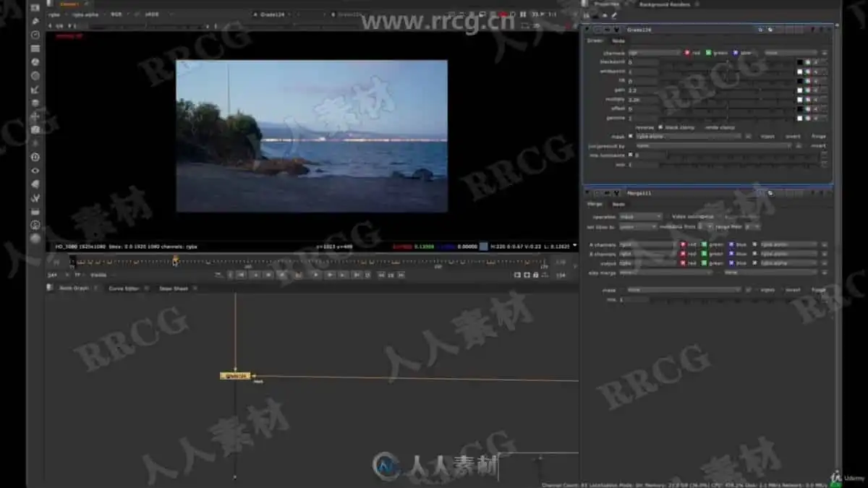Click lift color swatch
The height and width of the screenshot is (488, 868).
pyautogui.click(x=800, y=81)
